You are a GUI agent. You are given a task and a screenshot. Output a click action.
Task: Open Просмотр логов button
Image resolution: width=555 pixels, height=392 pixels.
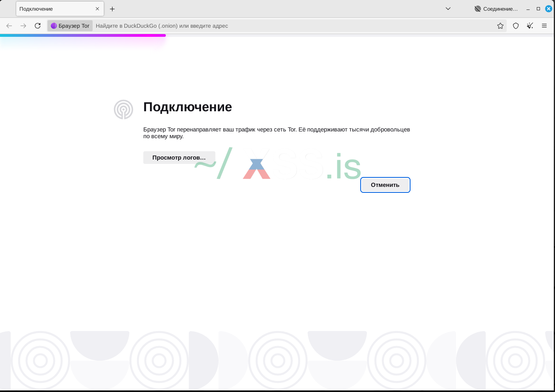click(x=179, y=158)
